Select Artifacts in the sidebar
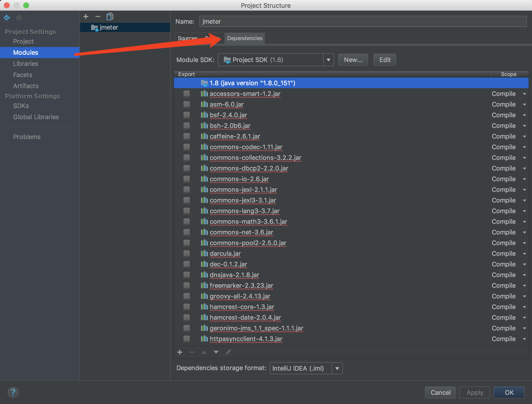 pos(26,86)
